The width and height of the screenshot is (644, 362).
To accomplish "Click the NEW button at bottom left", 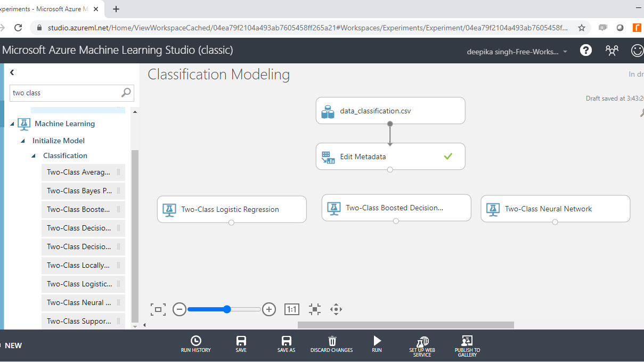I will (13, 345).
